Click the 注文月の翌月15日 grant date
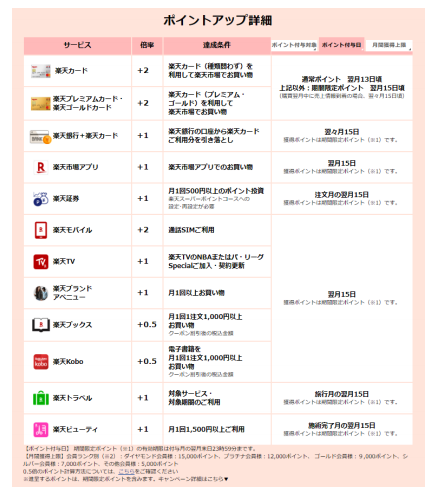 pyautogui.click(x=342, y=195)
